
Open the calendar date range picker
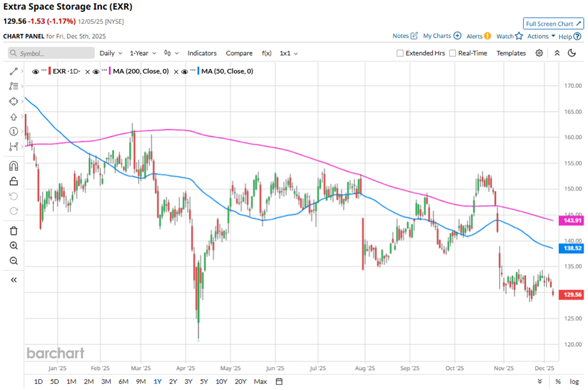point(279,381)
